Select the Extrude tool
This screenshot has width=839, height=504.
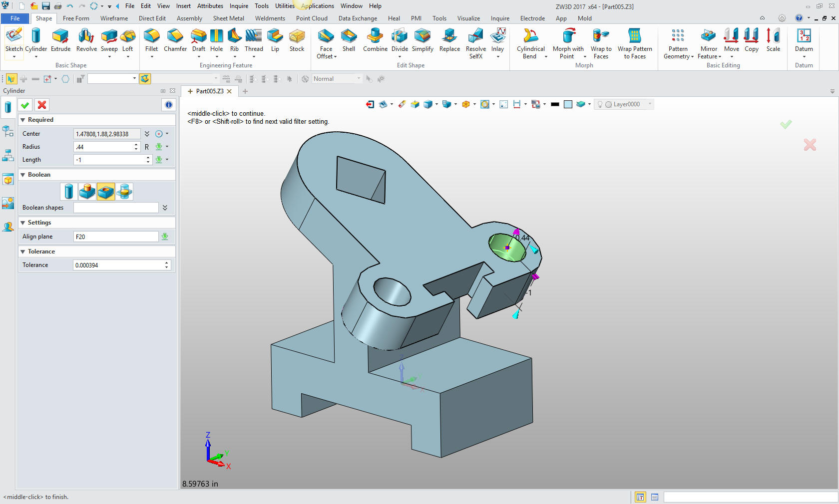pyautogui.click(x=60, y=39)
